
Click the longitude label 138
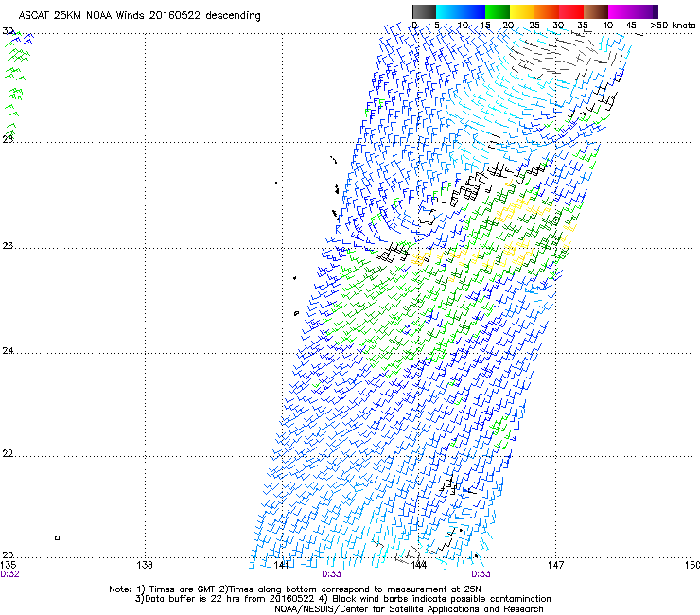145,565
